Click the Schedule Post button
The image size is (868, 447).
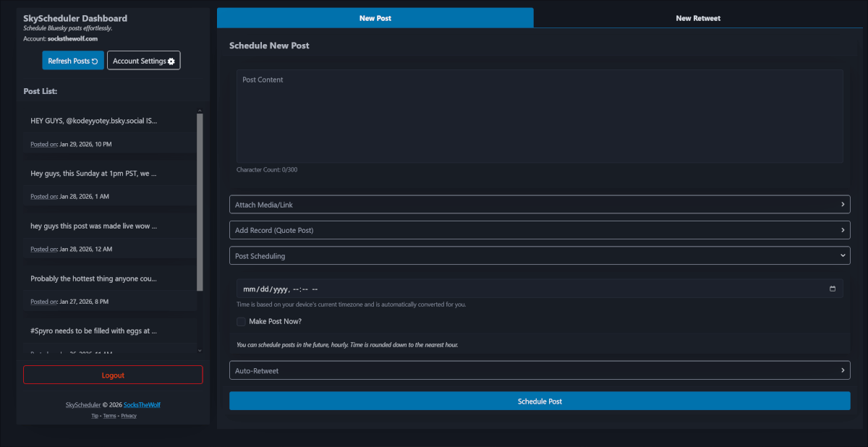(540, 401)
